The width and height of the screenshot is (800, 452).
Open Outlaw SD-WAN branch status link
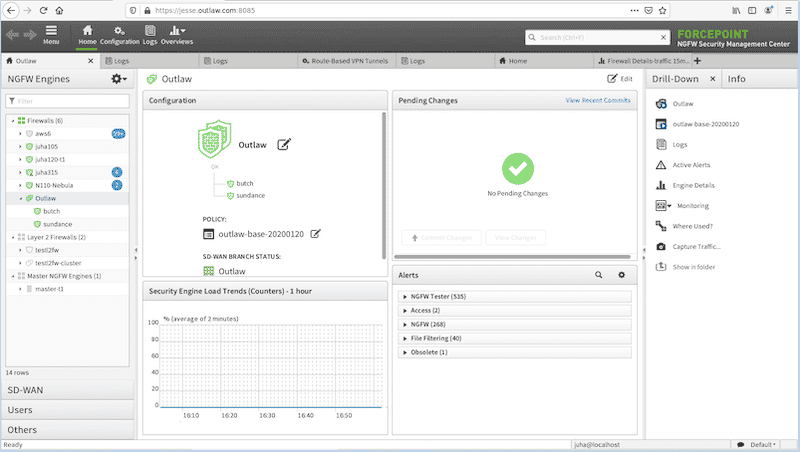point(232,271)
